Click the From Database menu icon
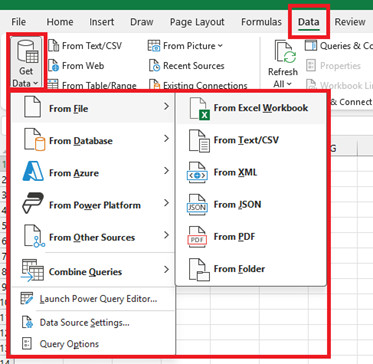The width and height of the screenshot is (373, 364). 34,139
